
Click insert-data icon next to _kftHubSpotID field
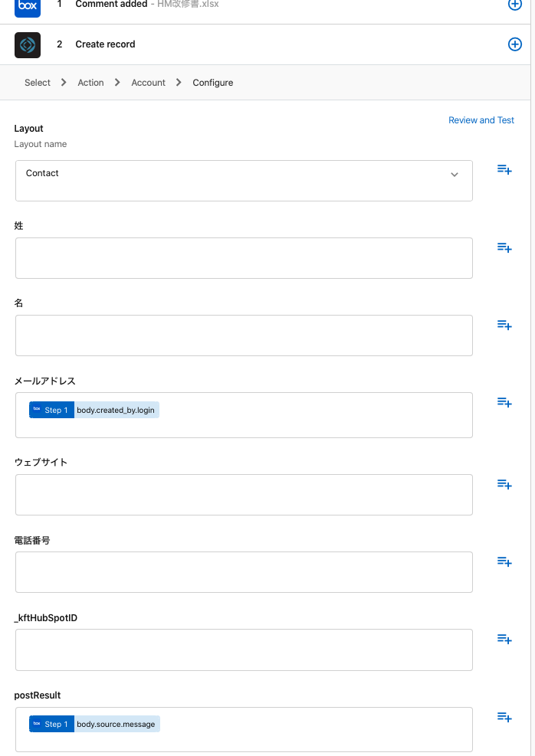coord(504,639)
